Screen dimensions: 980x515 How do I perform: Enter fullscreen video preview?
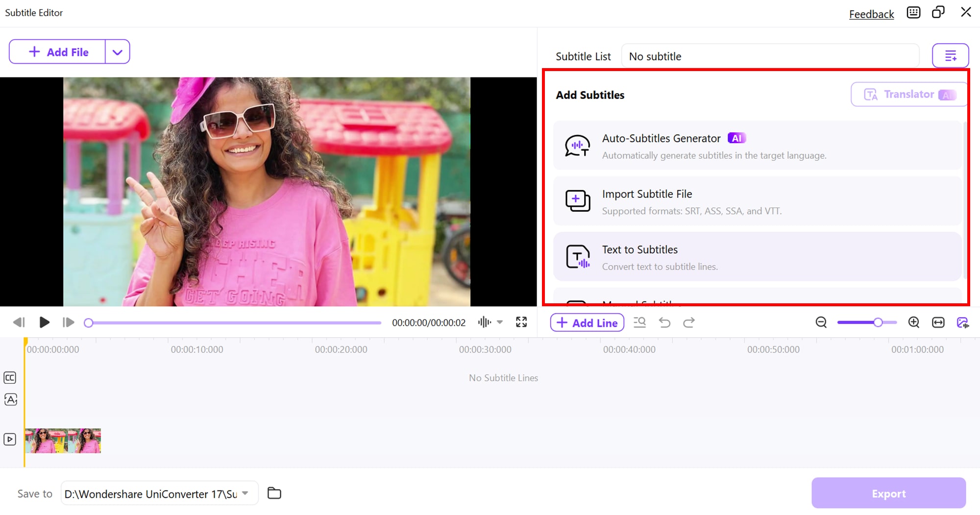(x=521, y=322)
